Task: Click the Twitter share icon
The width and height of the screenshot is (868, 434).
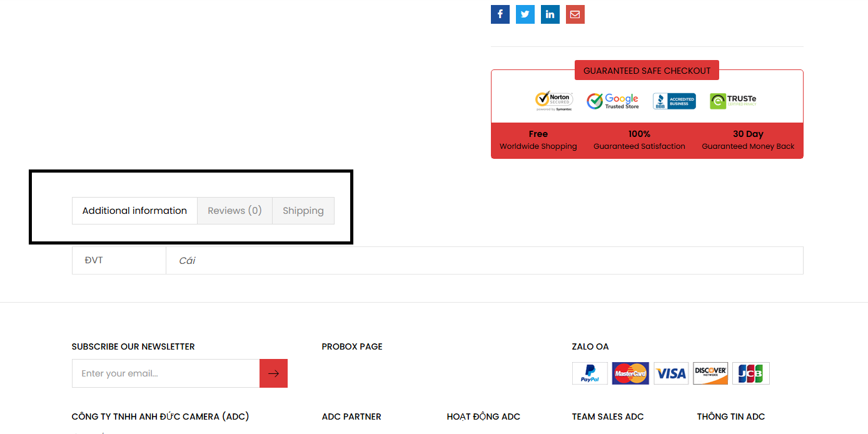Action: 525,14
